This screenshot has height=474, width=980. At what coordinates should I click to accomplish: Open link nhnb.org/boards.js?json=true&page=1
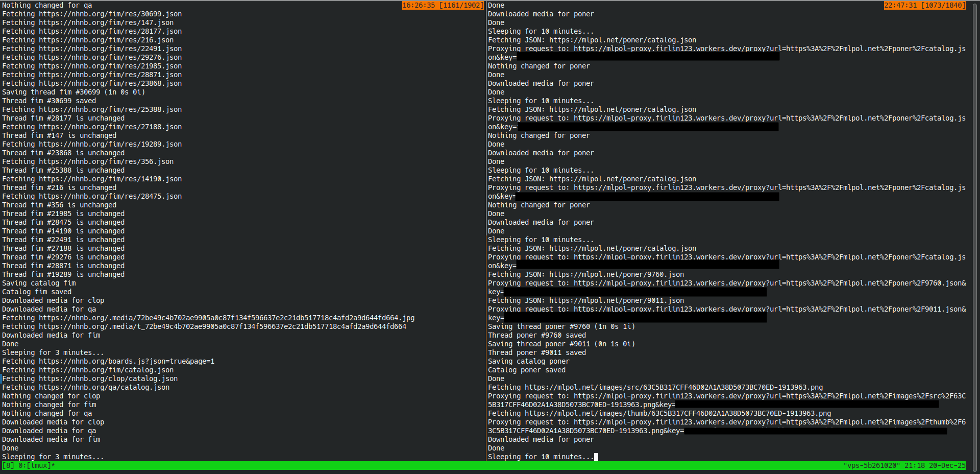pos(127,361)
